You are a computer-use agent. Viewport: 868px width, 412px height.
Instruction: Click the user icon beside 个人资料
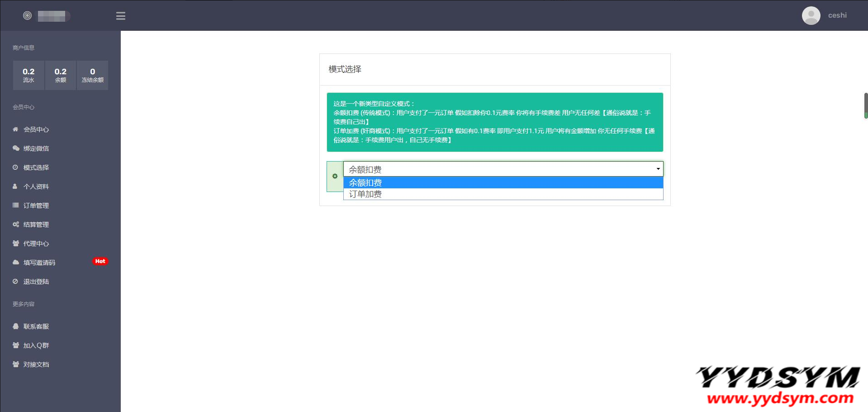click(15, 187)
